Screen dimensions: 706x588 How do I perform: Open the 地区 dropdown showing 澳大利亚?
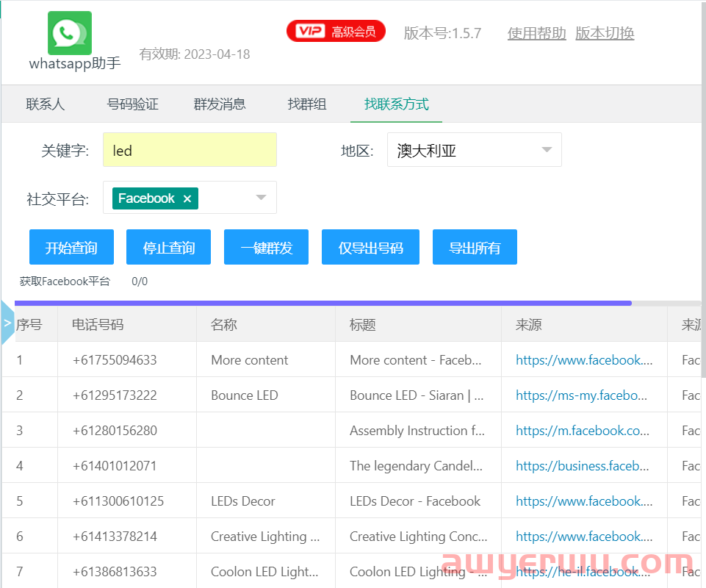(474, 149)
